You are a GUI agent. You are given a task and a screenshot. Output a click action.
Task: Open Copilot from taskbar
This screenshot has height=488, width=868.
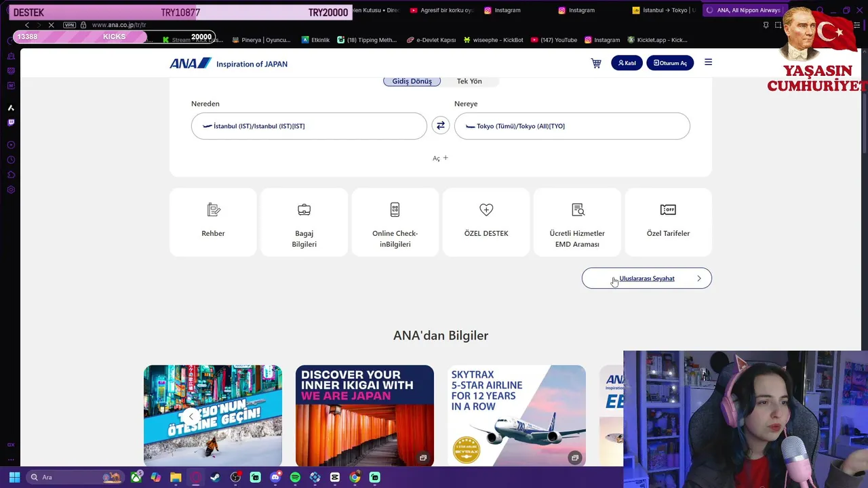pyautogui.click(x=156, y=477)
